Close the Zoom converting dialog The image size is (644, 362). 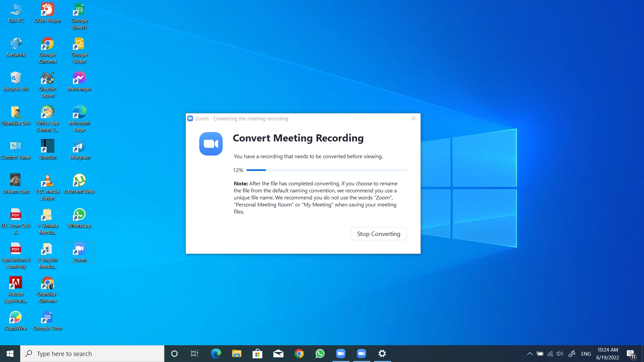(413, 118)
